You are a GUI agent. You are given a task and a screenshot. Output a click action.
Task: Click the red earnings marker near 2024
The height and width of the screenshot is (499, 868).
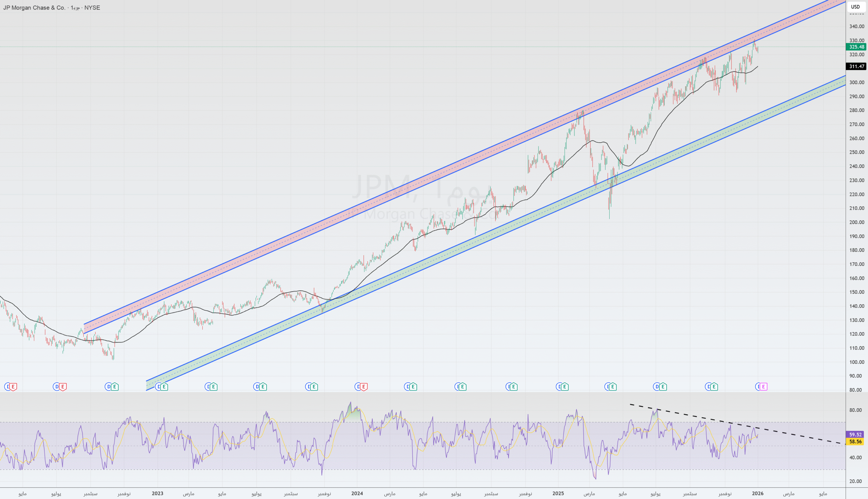[x=363, y=387]
